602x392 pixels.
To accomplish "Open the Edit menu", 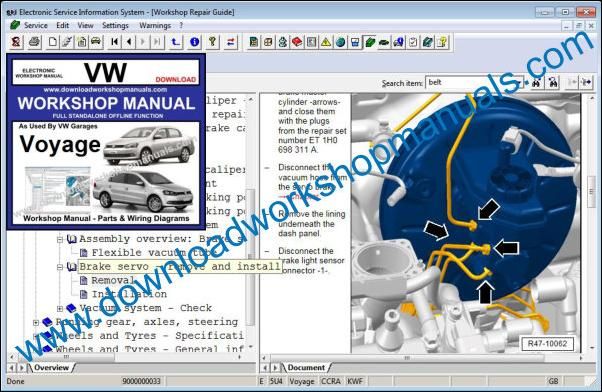I will (x=62, y=25).
